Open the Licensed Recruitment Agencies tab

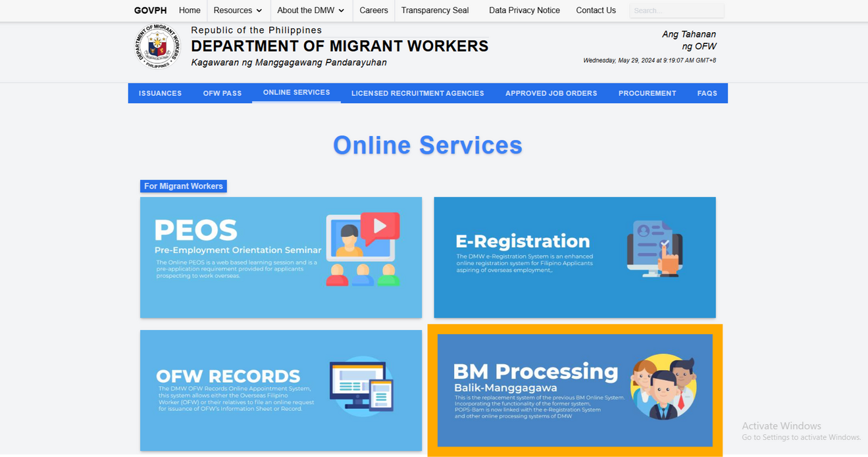pyautogui.click(x=418, y=93)
